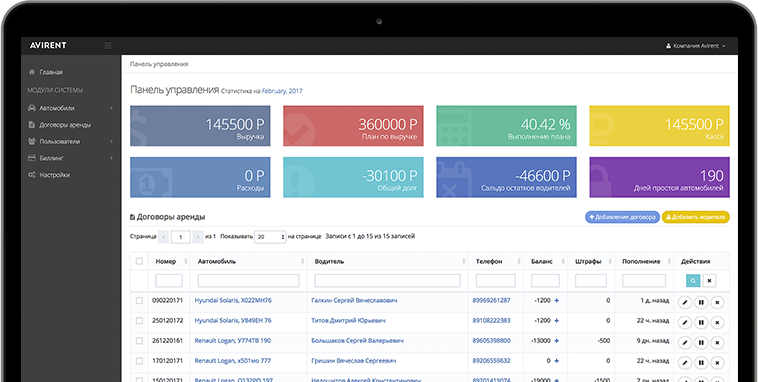Screen dimensions: 758x382
Task: Delete contract 261220161 with the X icon
Action: click(717, 342)
